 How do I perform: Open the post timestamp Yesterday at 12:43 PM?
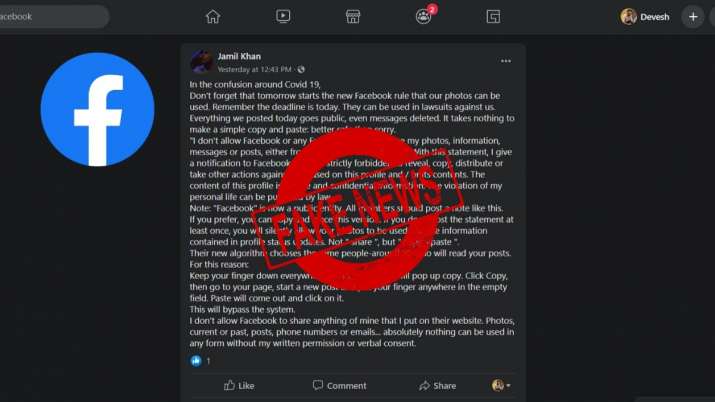pyautogui.click(x=254, y=70)
